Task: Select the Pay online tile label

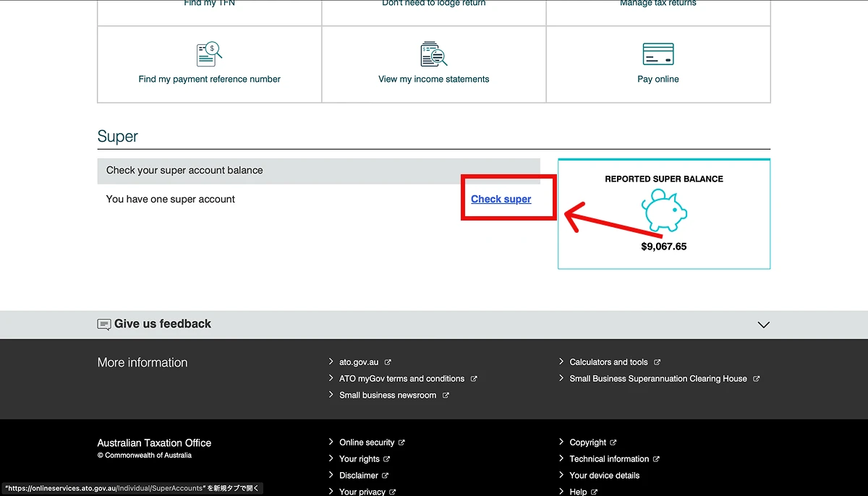Action: point(658,80)
